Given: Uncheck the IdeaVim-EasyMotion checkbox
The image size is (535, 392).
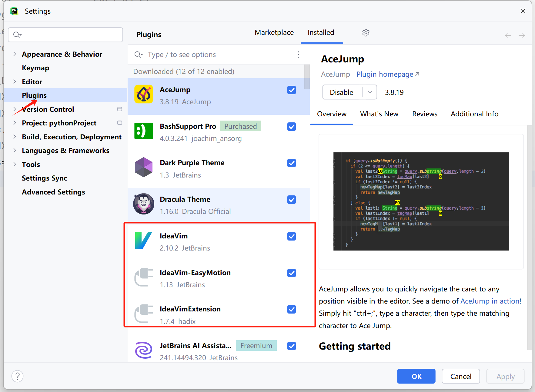Looking at the screenshot, I should coord(292,273).
